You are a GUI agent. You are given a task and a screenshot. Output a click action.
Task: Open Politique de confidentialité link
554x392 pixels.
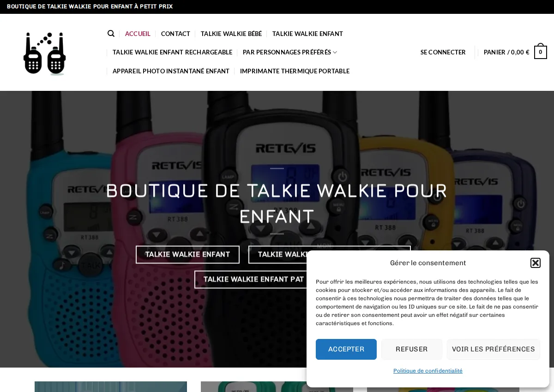coord(428,371)
